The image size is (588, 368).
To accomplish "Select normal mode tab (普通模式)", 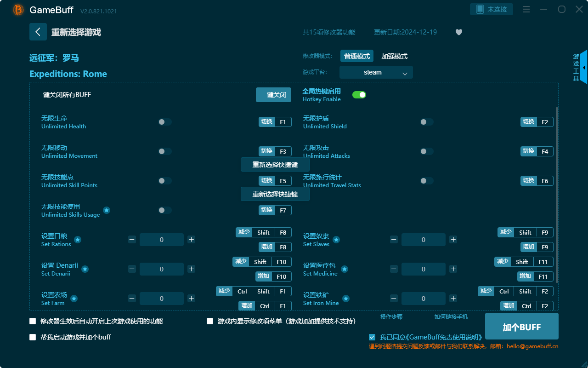I will click(x=357, y=56).
